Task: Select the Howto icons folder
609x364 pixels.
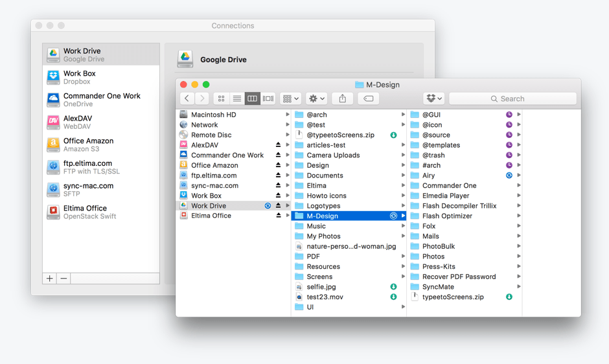Action: [x=349, y=196]
